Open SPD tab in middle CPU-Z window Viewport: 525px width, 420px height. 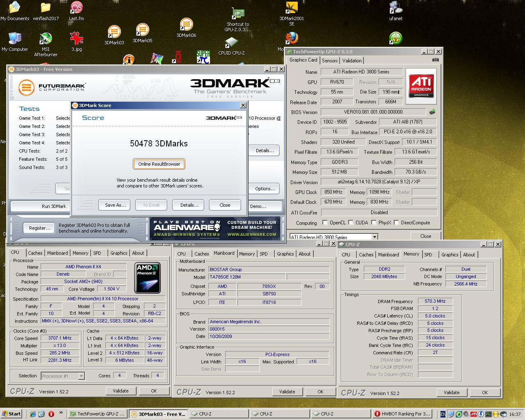tap(264, 254)
